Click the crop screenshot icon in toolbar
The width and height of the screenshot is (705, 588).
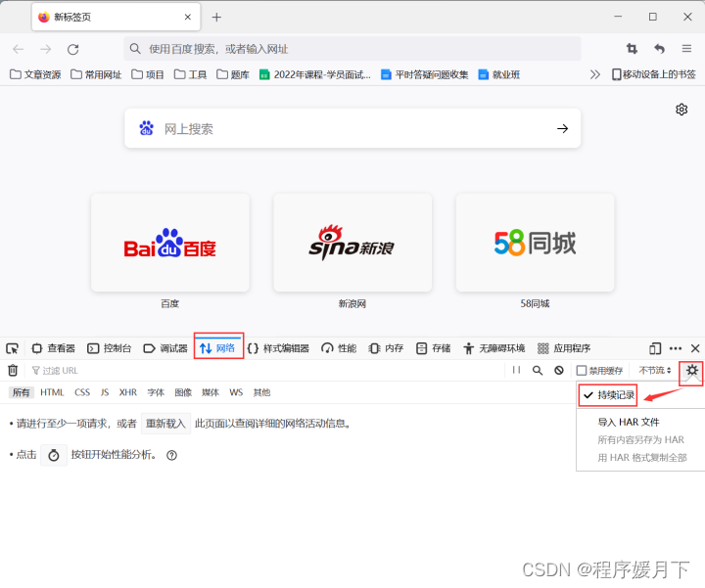pyautogui.click(x=632, y=49)
